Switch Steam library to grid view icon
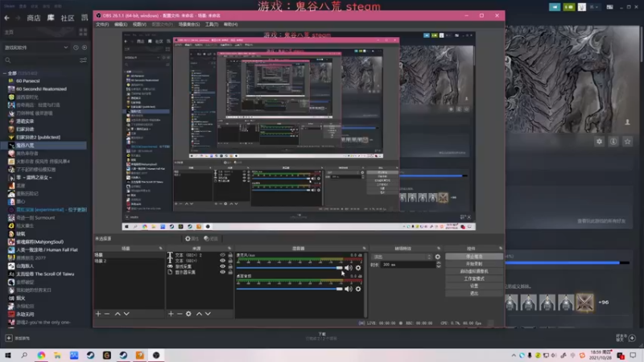Image resolution: width=644 pixels, height=362 pixels. tap(83, 32)
